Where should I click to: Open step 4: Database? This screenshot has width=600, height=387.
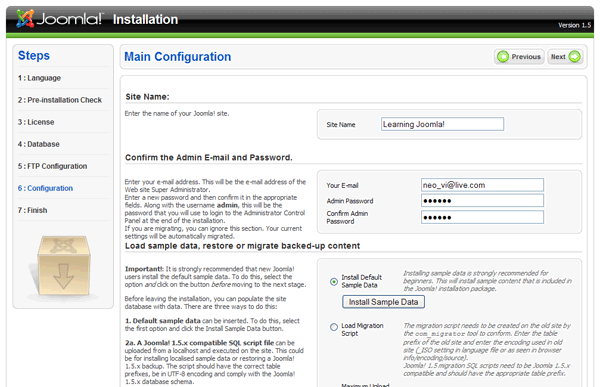coord(39,144)
